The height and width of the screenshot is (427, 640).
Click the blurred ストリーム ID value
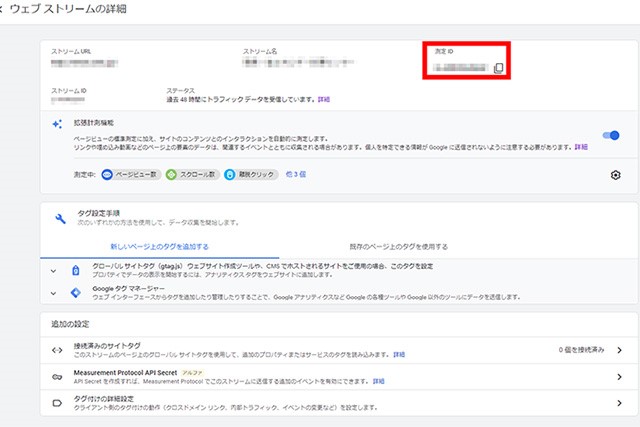68,99
